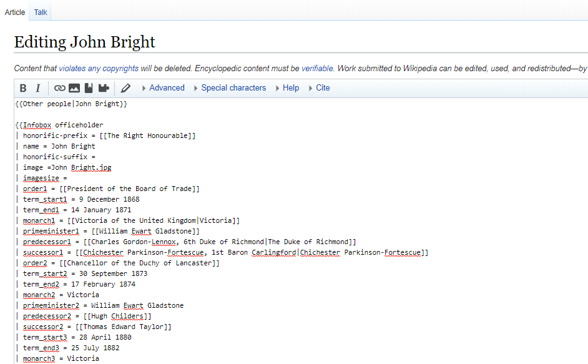This screenshot has width=588, height=364.
Task: Click the empty honorific-suffix line
Action: tap(55, 157)
